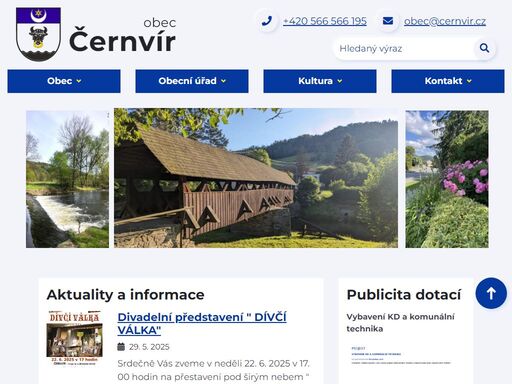Expand the Obecní úřad dropdown arrow
512x384 pixels.
point(223,81)
